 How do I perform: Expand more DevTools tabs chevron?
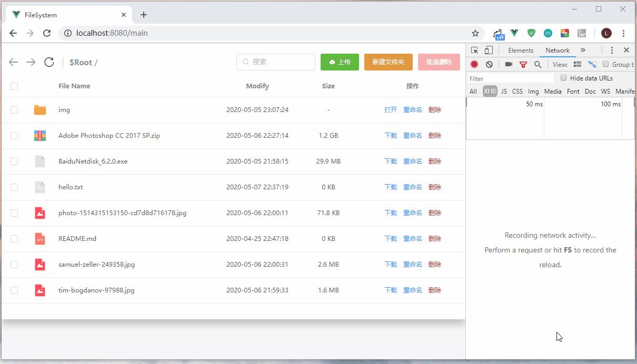583,50
